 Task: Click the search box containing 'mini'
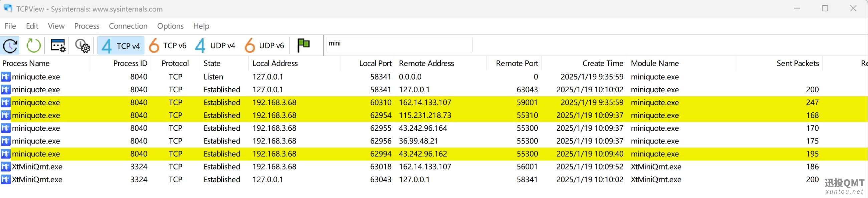point(399,44)
